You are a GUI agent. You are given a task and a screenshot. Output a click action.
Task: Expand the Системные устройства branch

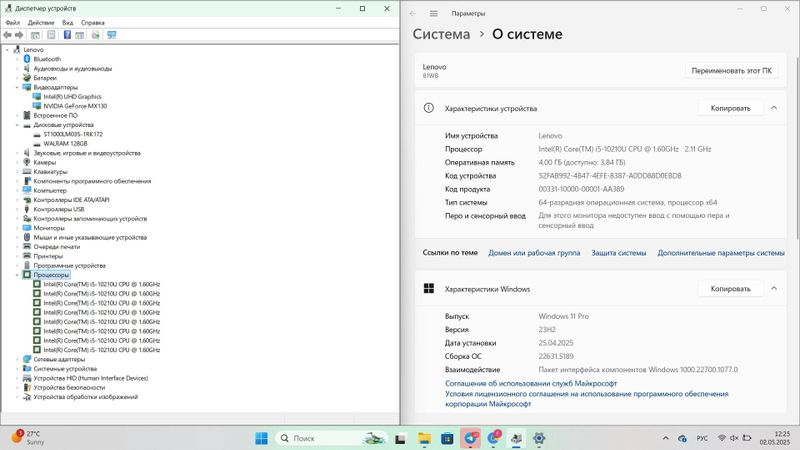coord(17,368)
